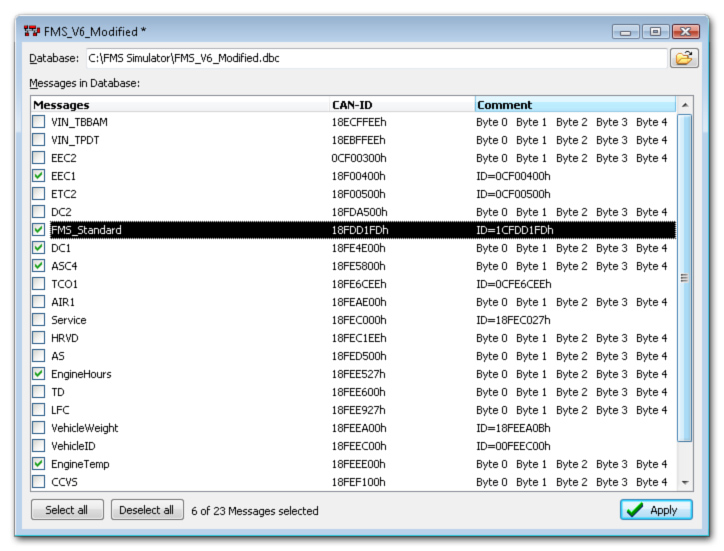
Task: Click the comment ID=0CF00400h
Action: point(513,176)
